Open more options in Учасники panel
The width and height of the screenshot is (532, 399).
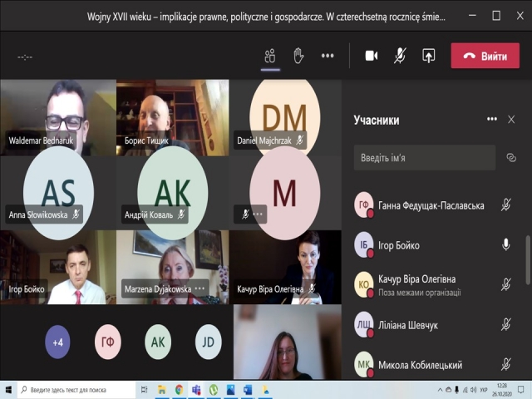coord(492,119)
